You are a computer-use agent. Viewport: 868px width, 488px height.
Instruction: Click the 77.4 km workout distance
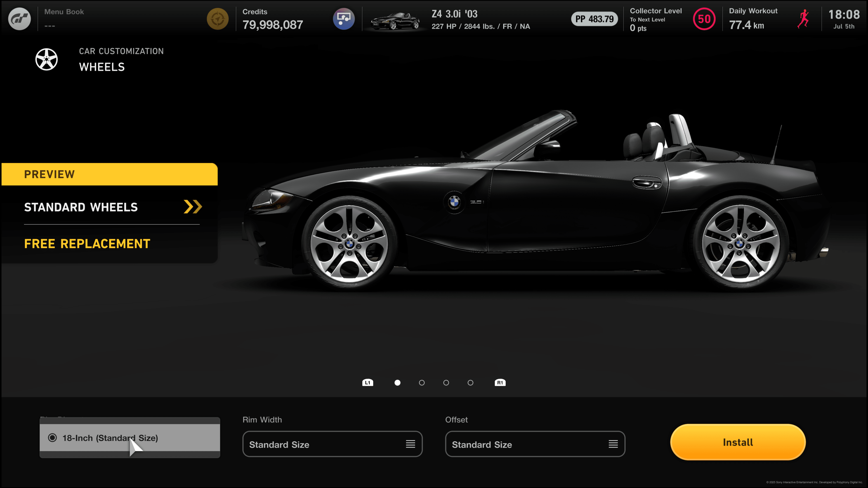(x=747, y=25)
